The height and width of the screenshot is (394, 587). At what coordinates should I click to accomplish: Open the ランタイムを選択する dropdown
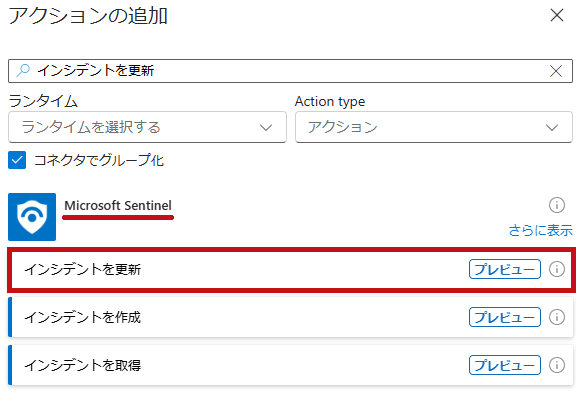(147, 127)
